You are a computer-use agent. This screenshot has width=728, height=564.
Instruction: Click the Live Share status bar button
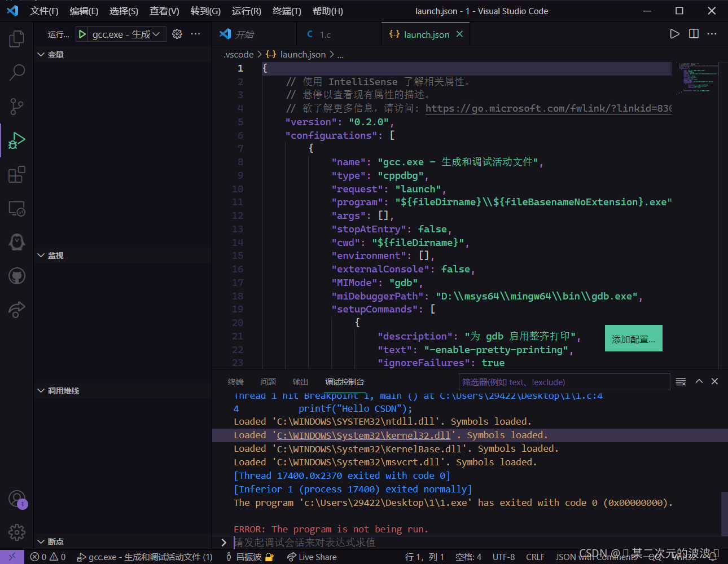(312, 557)
